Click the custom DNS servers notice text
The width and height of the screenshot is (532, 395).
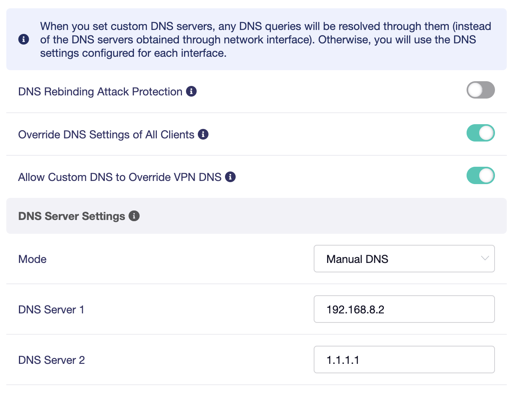pyautogui.click(x=265, y=39)
